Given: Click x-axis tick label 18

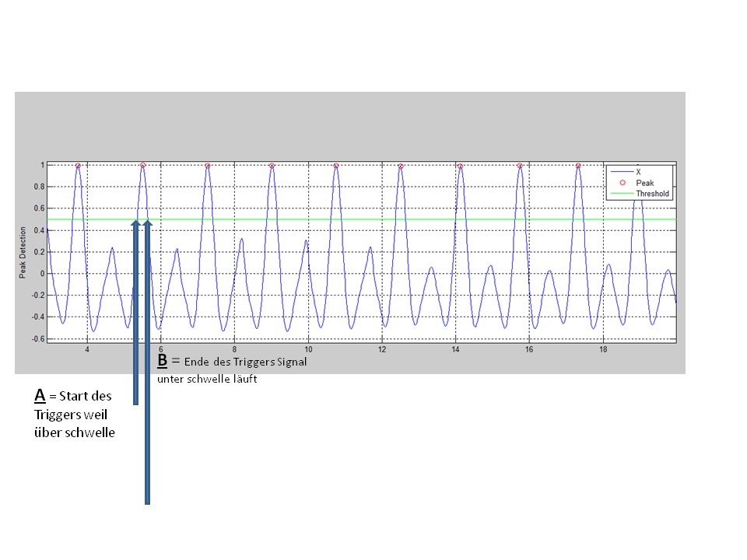Looking at the screenshot, I should 603,350.
